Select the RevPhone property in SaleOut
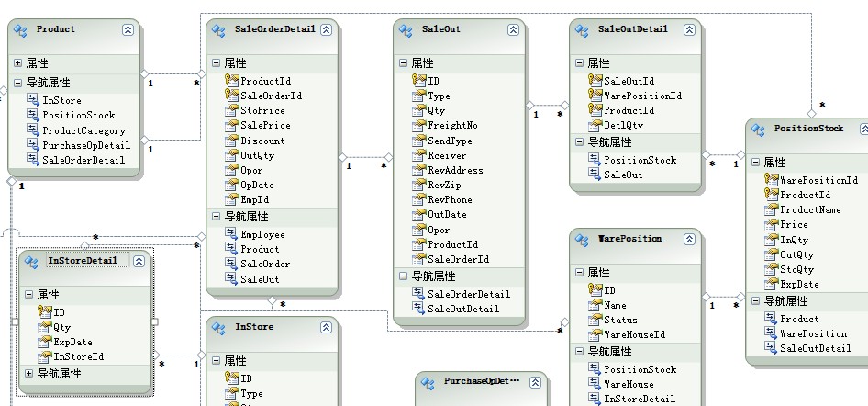Viewport: 868px width, 406px height. 450,199
